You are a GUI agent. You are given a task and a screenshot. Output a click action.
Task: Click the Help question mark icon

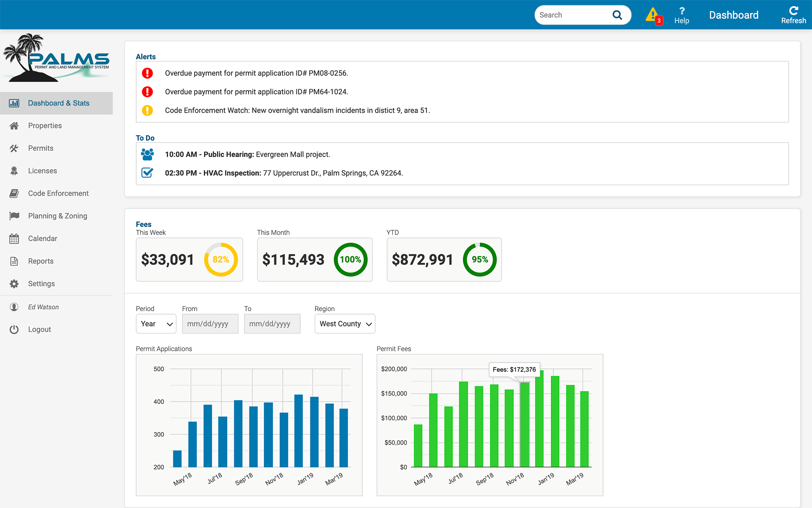click(681, 11)
